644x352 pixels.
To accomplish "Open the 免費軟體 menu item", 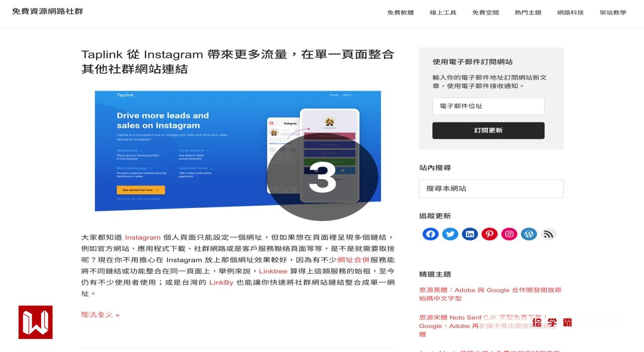I will (400, 13).
